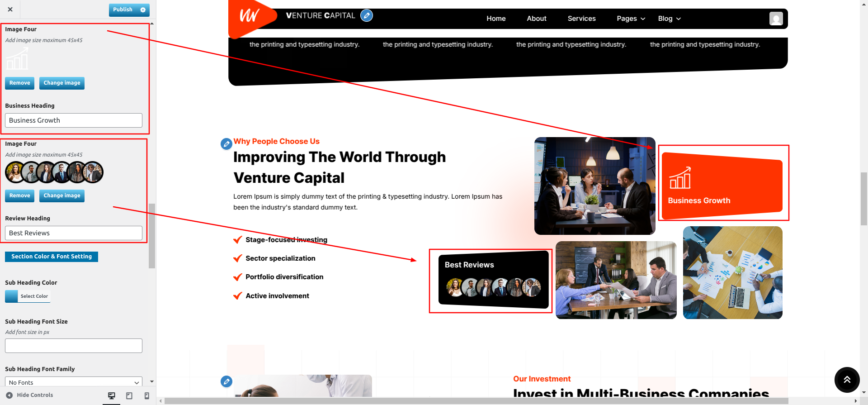Viewport: 868px width, 405px height.
Task: Click the Publish button
Action: coord(123,10)
